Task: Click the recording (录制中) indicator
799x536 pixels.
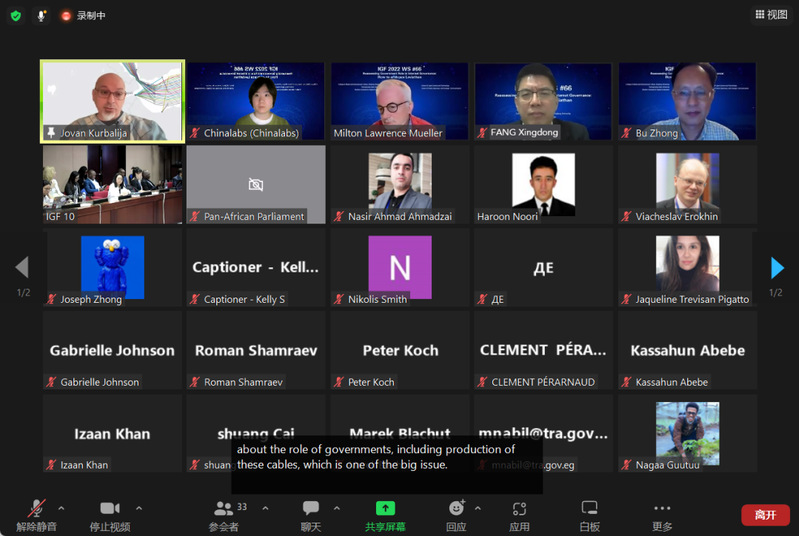Action: coord(83,16)
